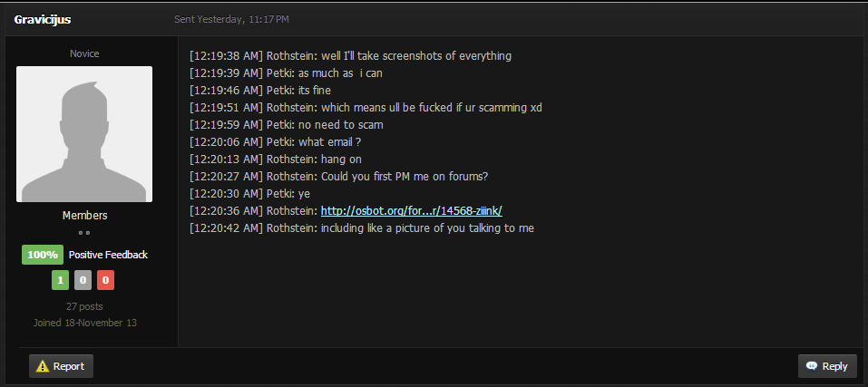Viewport: 868px width, 387px height.
Task: Click the speech bubble icon on Reply
Action: click(x=811, y=366)
